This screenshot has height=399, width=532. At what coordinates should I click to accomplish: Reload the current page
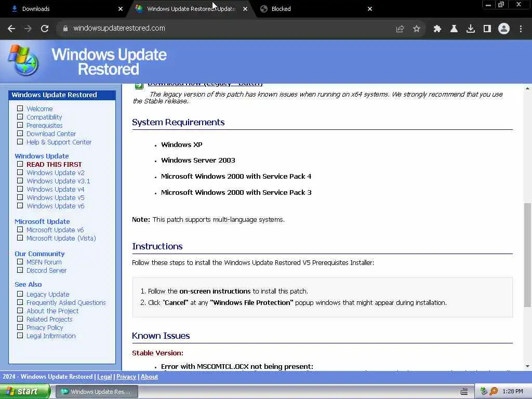(x=45, y=29)
